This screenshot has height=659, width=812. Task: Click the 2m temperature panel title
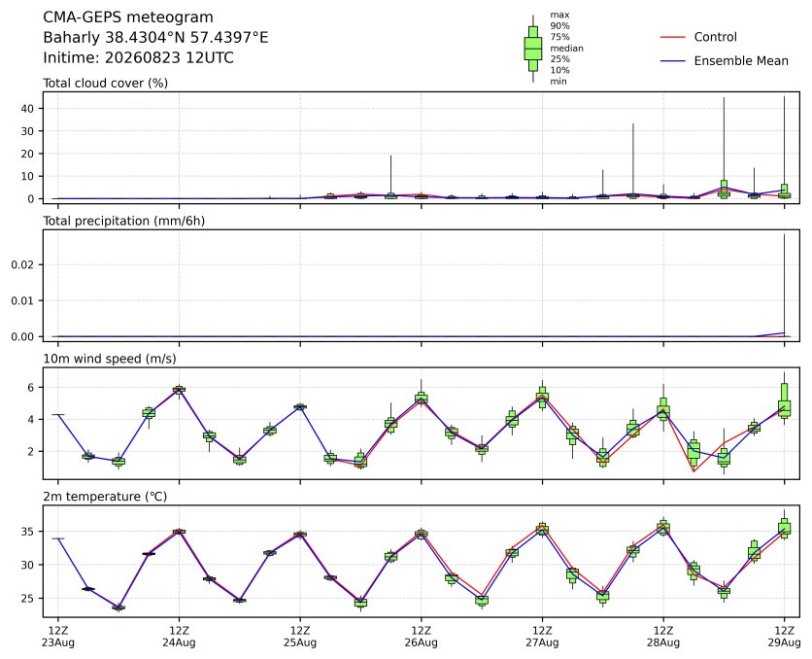pos(105,497)
